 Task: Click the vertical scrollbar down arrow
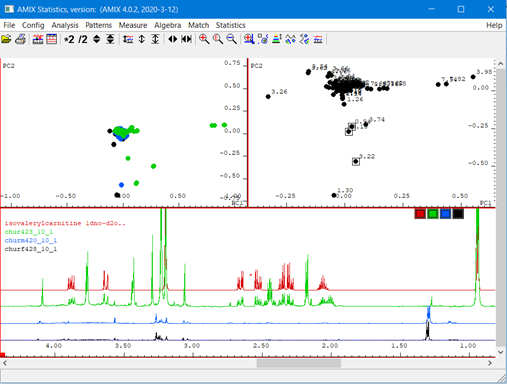[x=500, y=352]
